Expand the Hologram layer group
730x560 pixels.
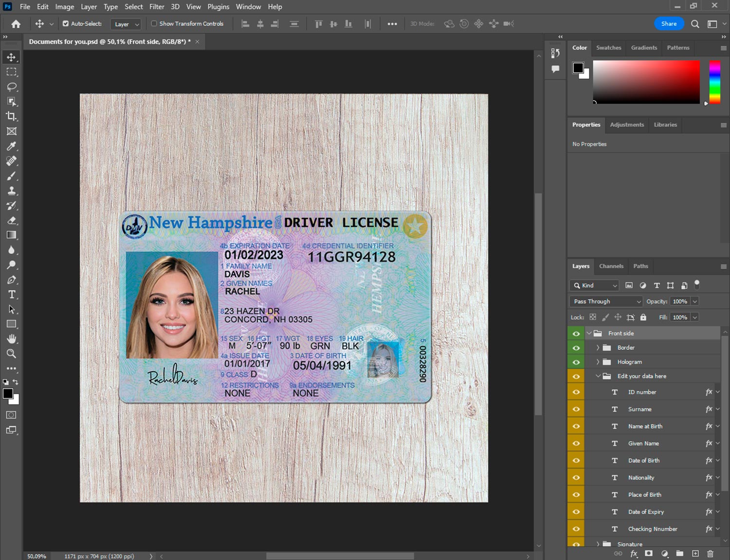598,362
